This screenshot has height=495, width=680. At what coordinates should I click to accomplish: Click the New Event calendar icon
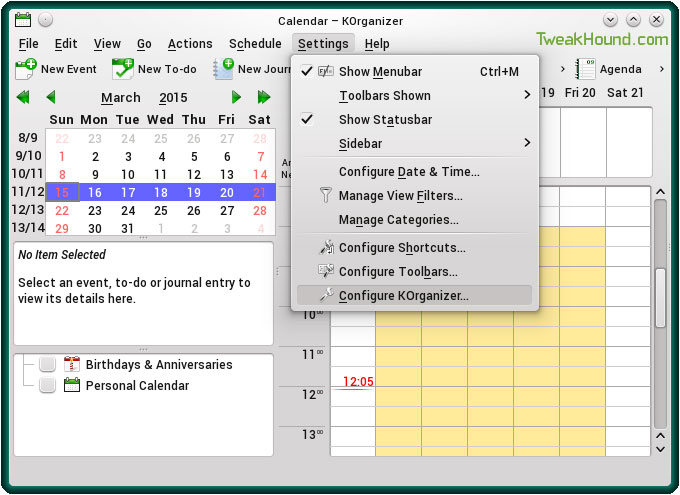[x=26, y=69]
